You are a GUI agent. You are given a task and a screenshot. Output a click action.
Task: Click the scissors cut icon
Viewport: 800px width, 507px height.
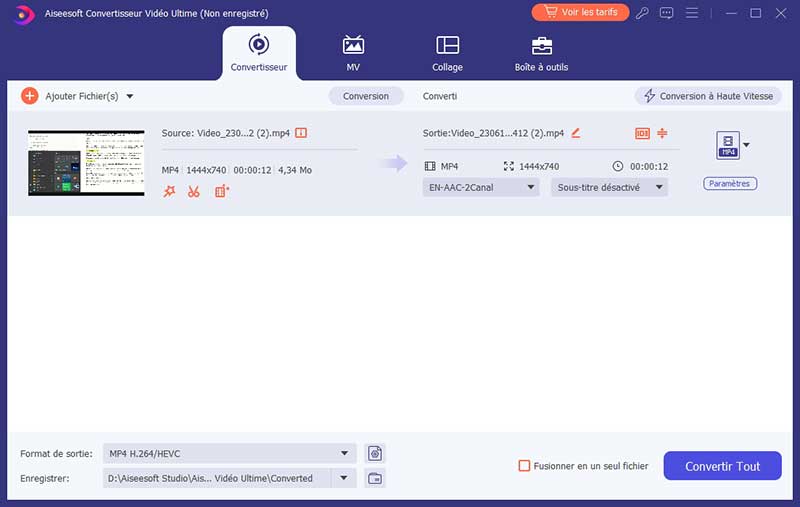tap(194, 191)
